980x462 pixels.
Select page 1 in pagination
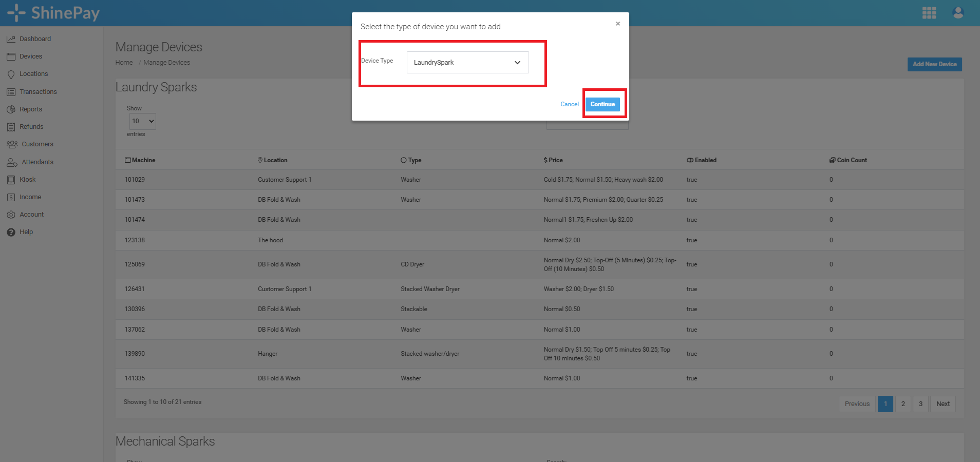point(885,404)
